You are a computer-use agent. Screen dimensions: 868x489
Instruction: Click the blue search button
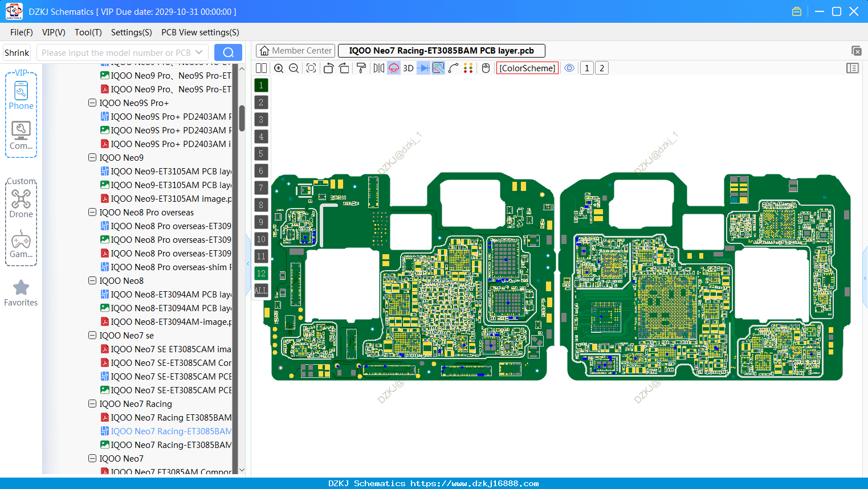(x=228, y=52)
